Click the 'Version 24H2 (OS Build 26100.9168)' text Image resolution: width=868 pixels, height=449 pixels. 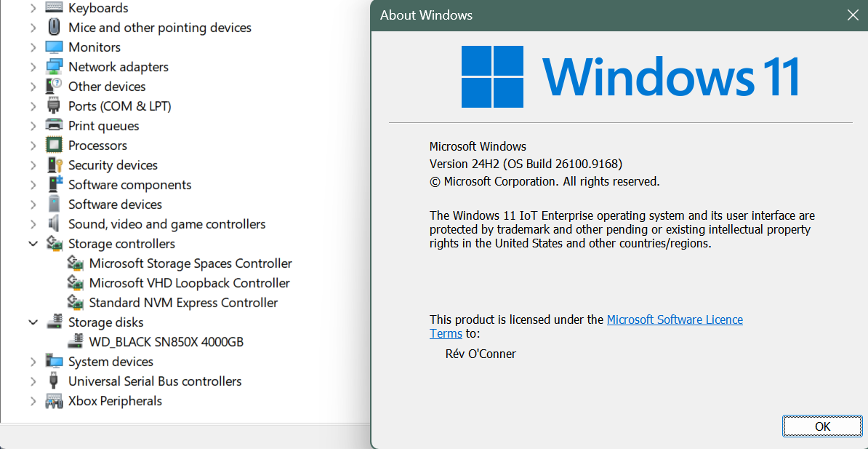(526, 164)
